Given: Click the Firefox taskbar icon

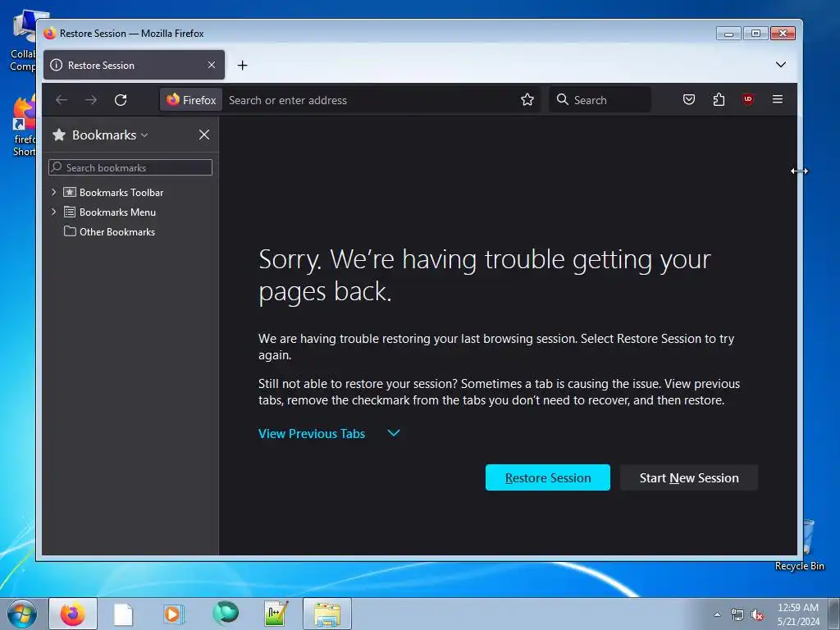Looking at the screenshot, I should (x=73, y=614).
